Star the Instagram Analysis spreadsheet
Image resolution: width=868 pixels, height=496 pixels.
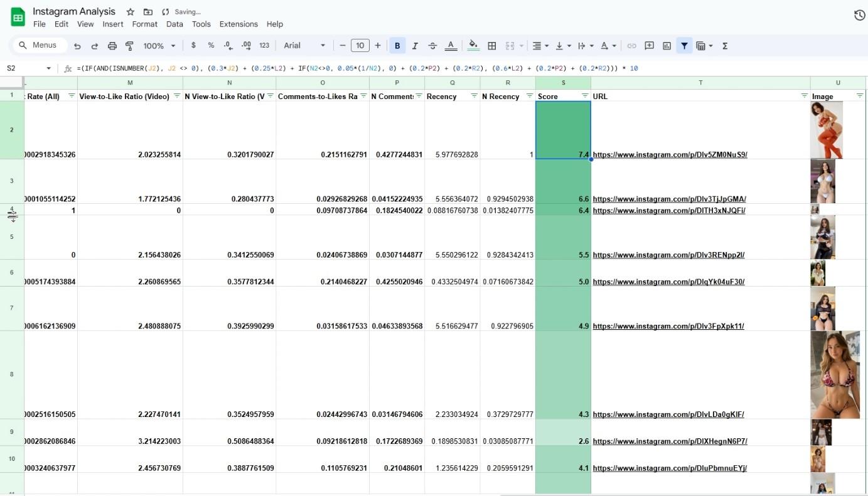pos(130,11)
